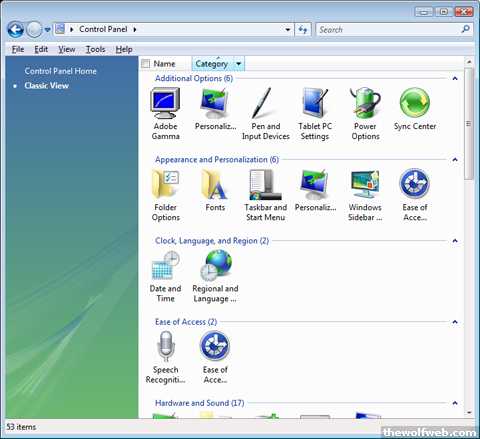
Task: Open the Tools menu
Action: point(95,50)
